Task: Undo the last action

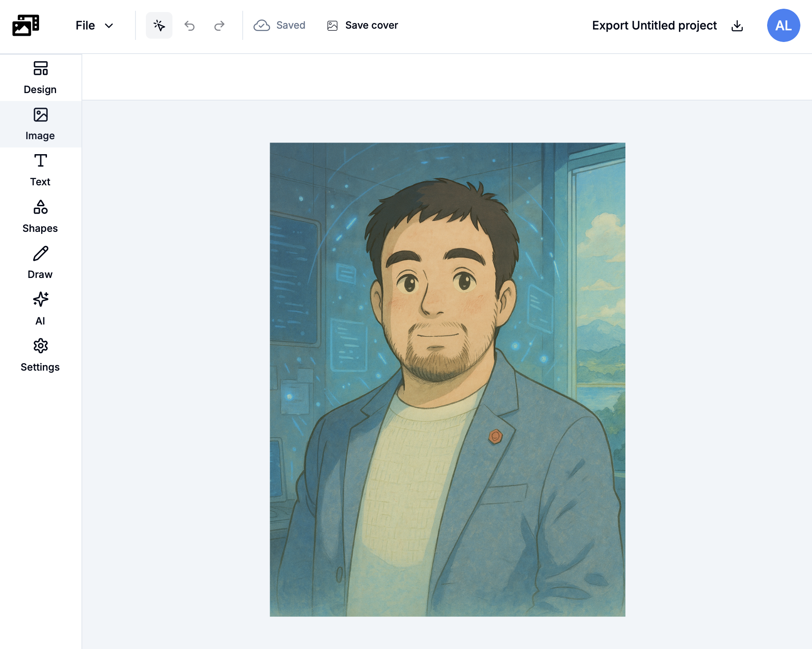Action: point(189,26)
